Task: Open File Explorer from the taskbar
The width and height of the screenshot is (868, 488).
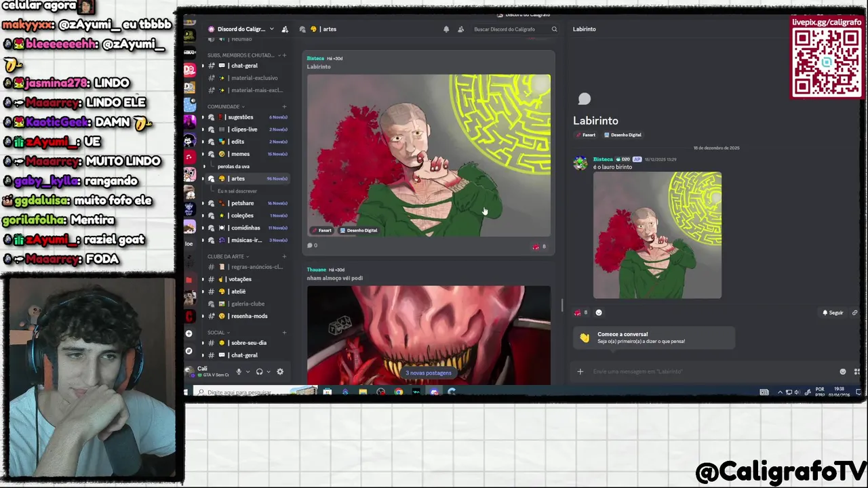Action: pos(363,392)
